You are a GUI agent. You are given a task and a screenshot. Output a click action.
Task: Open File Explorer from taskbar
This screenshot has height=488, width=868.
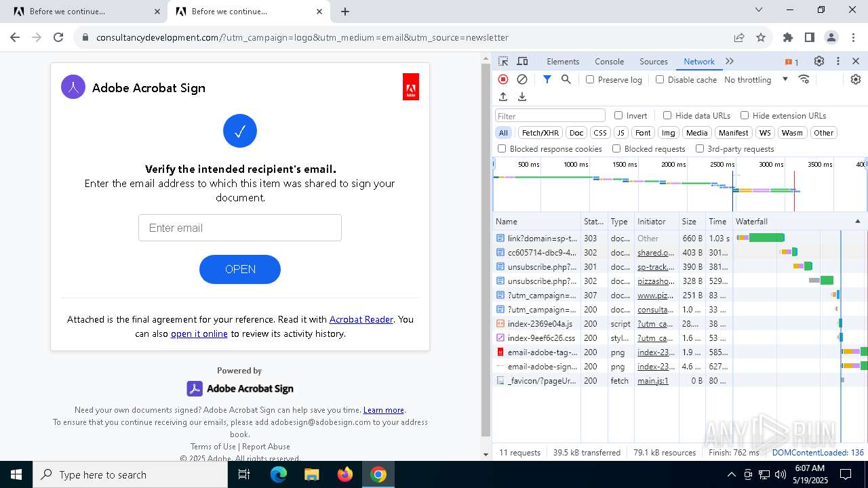(312, 474)
